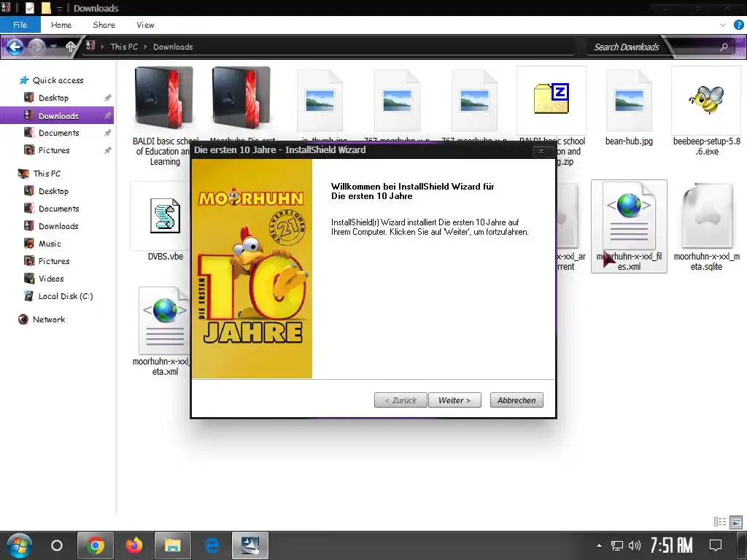This screenshot has width=747, height=560.
Task: Launch Google Chrome from the taskbar
Action: tap(96, 545)
